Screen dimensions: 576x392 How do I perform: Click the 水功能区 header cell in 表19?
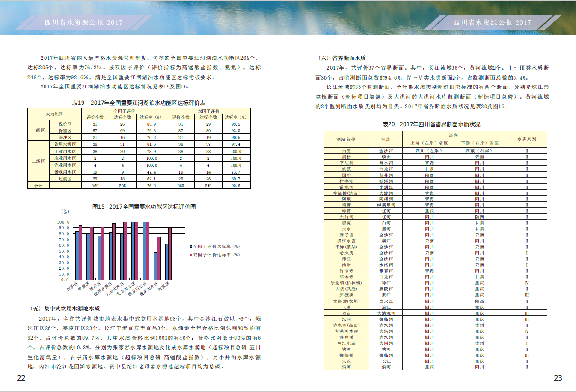tap(54, 114)
